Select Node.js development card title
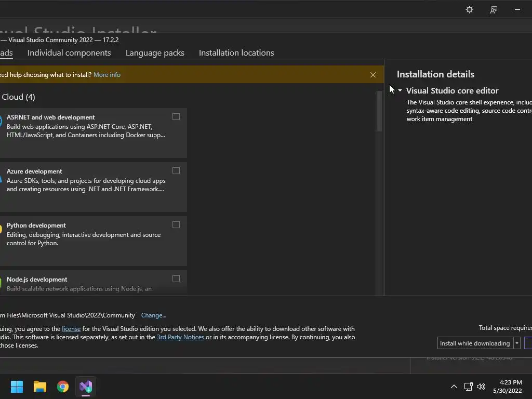The image size is (532, 399). point(37,279)
